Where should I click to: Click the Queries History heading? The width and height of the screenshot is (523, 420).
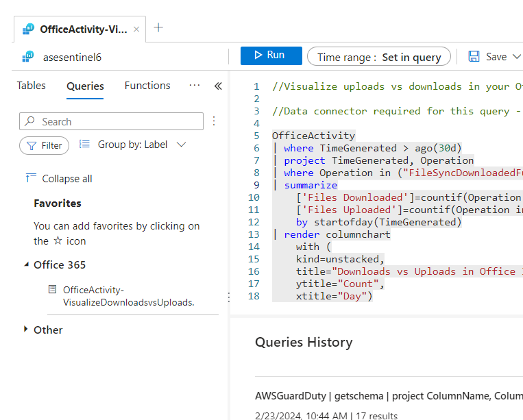tap(304, 343)
